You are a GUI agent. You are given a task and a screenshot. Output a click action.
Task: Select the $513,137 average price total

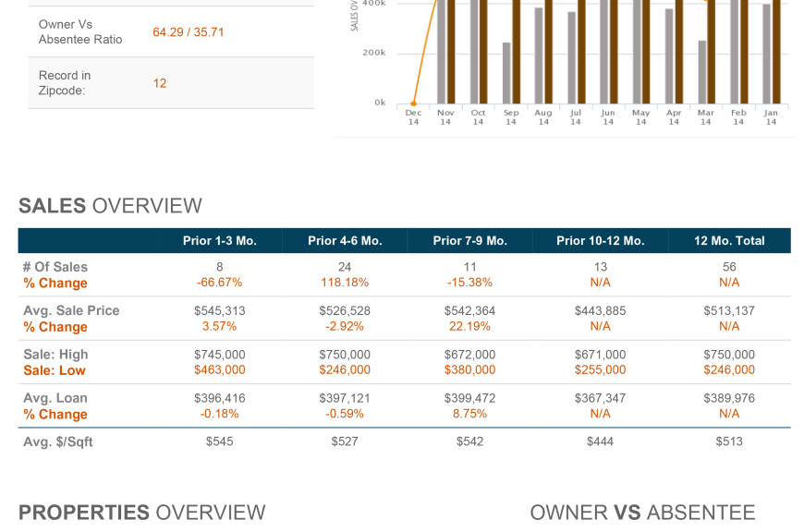(x=729, y=310)
